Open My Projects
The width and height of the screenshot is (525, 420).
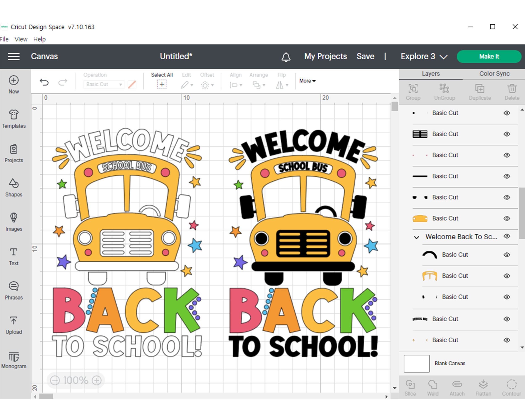click(x=325, y=56)
